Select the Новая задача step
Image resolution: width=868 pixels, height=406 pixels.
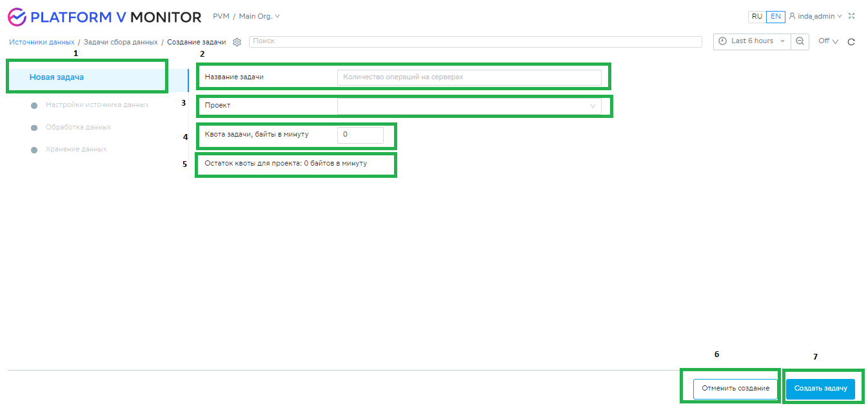pyautogui.click(x=57, y=77)
